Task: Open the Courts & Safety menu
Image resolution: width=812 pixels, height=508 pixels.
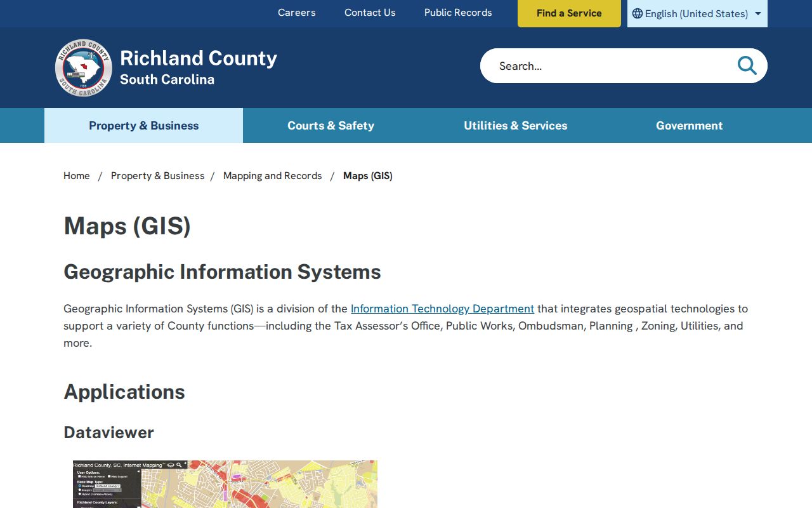Action: [x=331, y=126]
